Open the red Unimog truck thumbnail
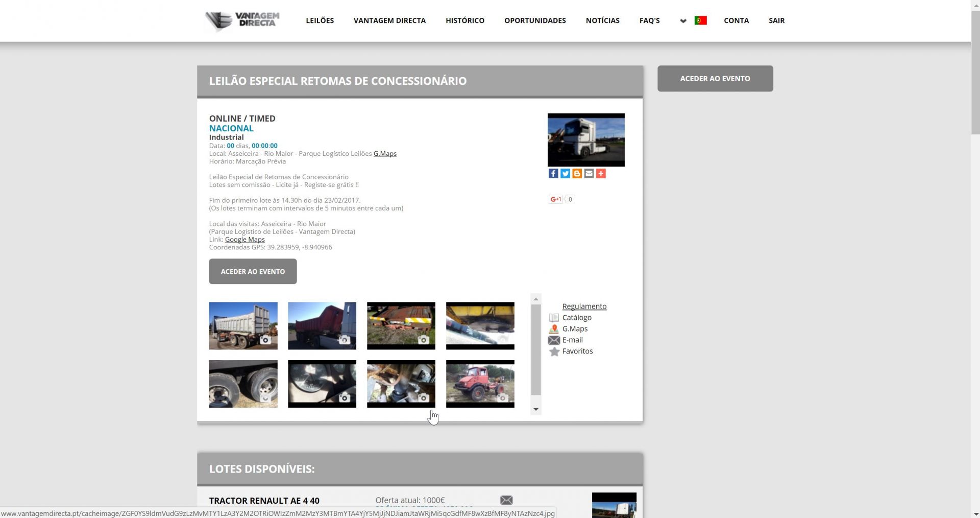This screenshot has width=980, height=518. pos(480,384)
